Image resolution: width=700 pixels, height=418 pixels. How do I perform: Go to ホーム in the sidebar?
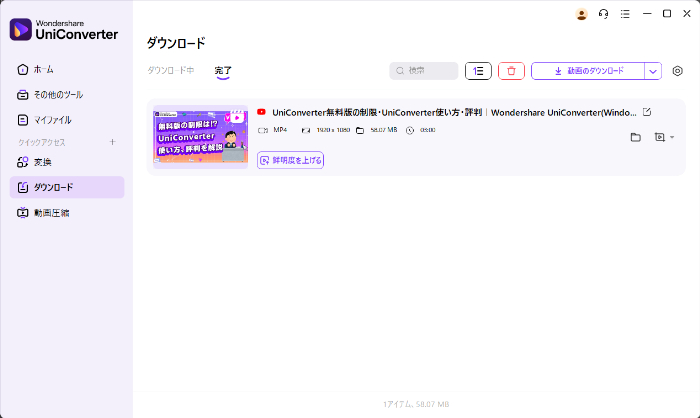pyautogui.click(x=67, y=70)
